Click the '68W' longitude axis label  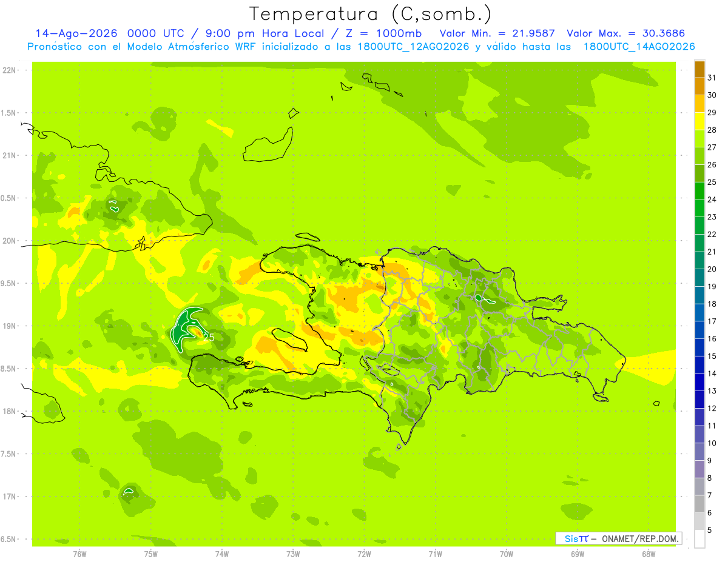[649, 554]
